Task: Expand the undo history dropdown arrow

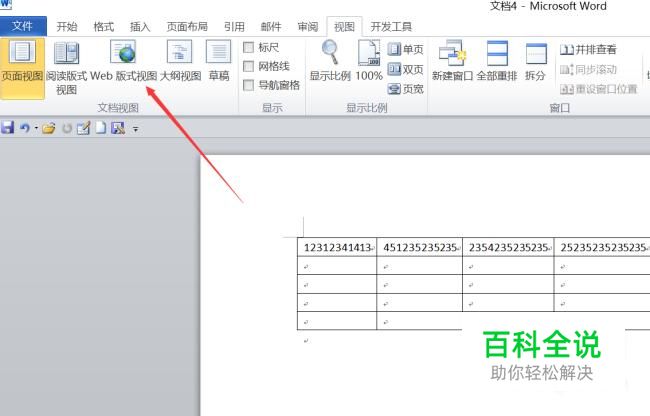Action: (x=36, y=128)
